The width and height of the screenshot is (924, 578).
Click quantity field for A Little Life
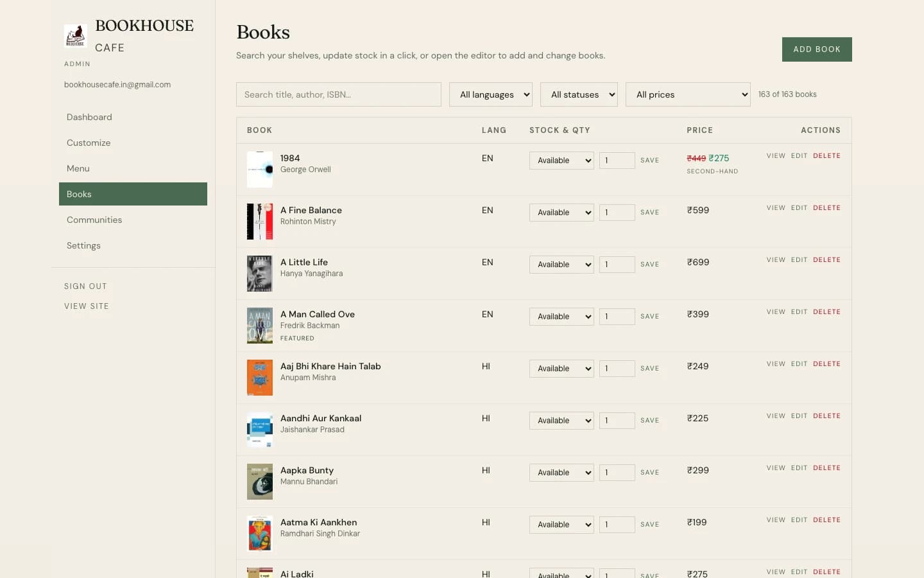(617, 265)
